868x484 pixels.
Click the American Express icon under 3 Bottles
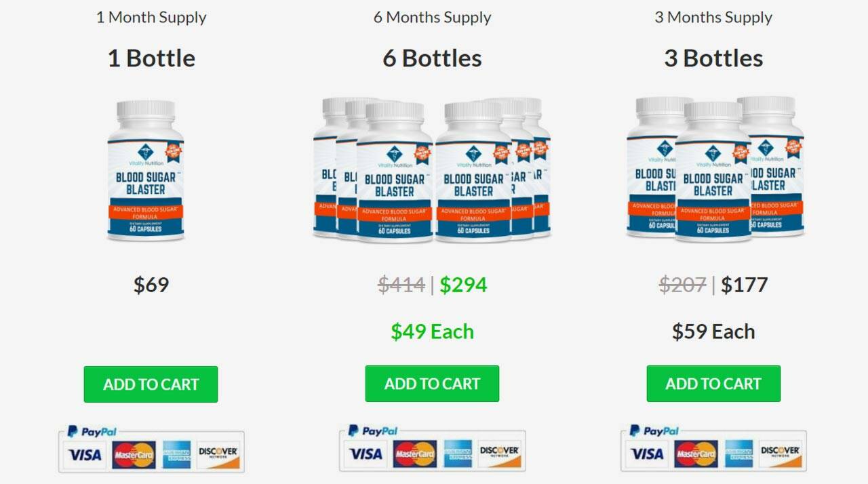click(x=739, y=453)
